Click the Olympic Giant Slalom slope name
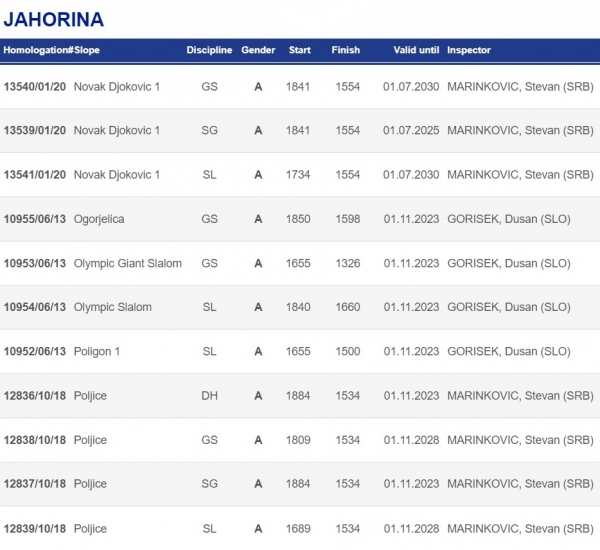Image resolution: width=600 pixels, height=550 pixels. coord(128,264)
